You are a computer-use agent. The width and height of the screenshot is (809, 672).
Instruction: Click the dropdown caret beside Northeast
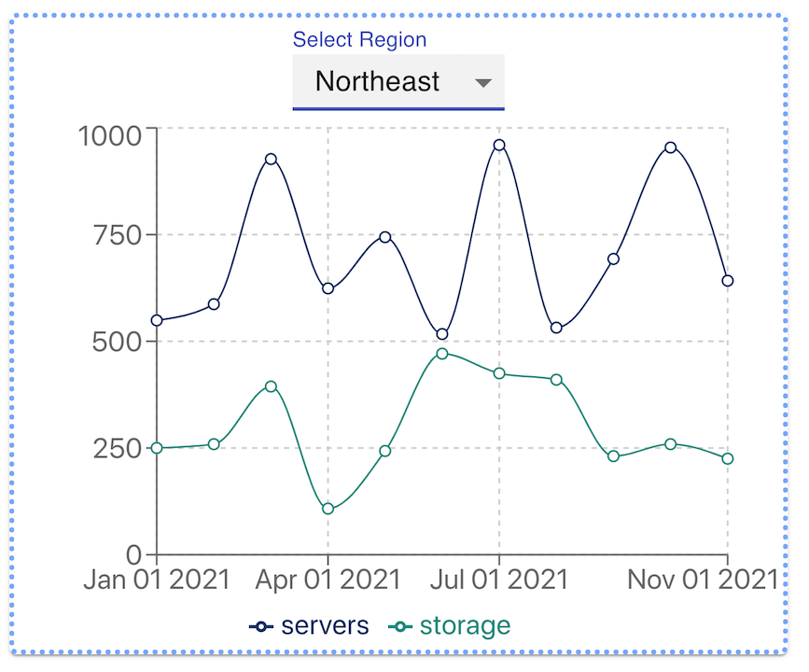(x=483, y=82)
